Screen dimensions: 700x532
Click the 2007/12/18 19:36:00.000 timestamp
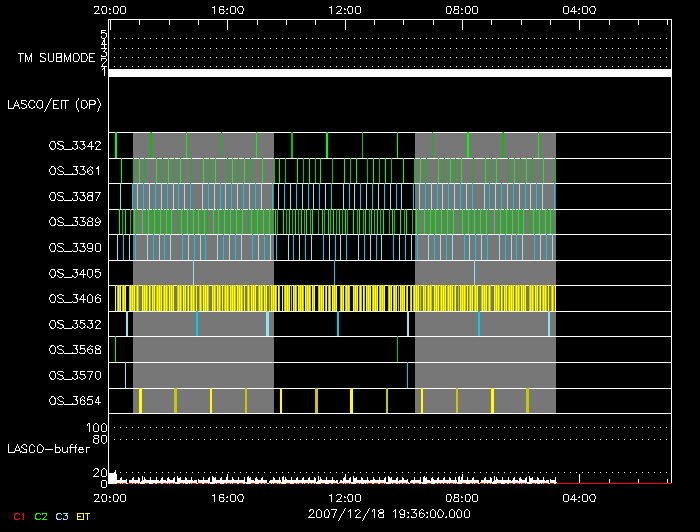[x=389, y=514]
